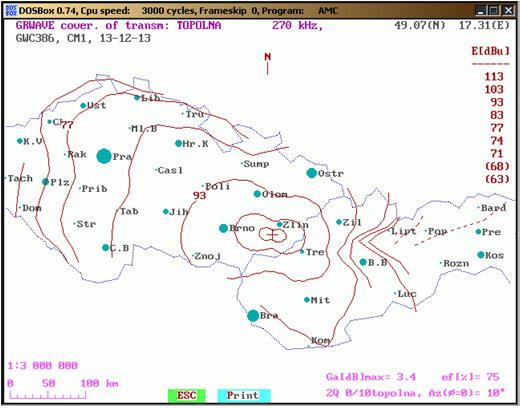The width and height of the screenshot is (520, 408).
Task: Click the (63) legend entry
Action: coord(497,179)
